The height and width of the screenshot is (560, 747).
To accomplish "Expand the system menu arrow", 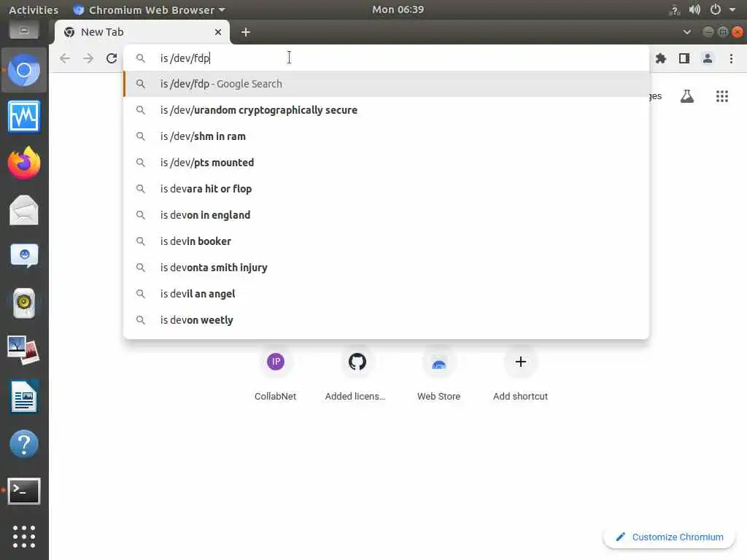I will pyautogui.click(x=732, y=9).
